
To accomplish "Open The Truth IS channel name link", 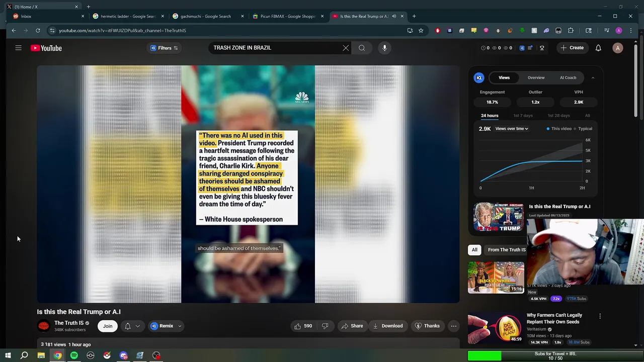I will 69,323.
